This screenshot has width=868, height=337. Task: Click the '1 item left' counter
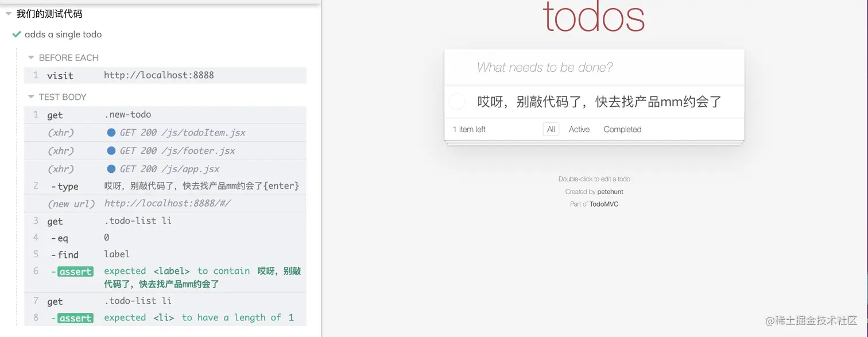click(x=469, y=129)
